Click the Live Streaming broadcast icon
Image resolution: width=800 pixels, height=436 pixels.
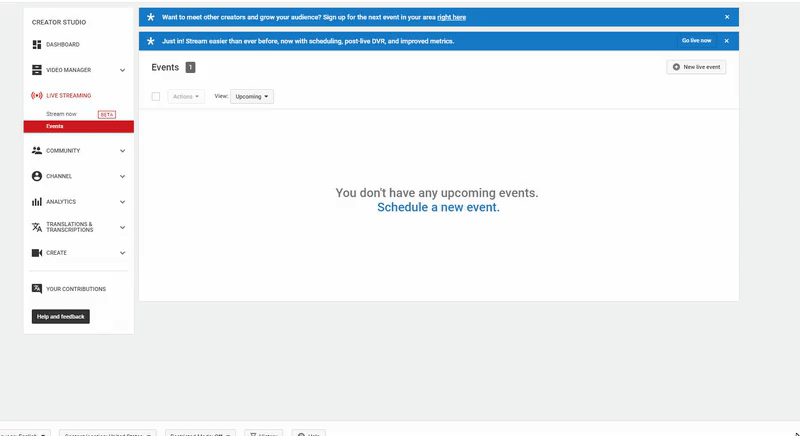click(x=37, y=95)
